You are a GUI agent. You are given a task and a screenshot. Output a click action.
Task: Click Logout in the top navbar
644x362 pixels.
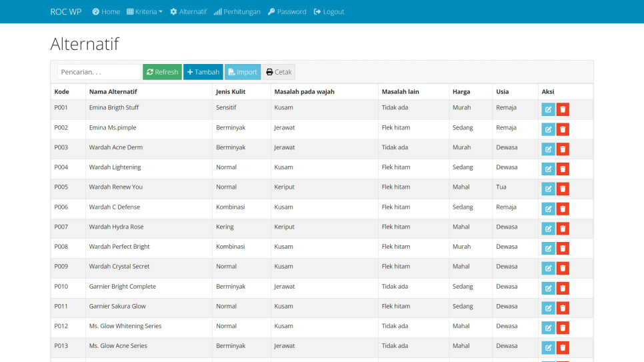pos(329,12)
